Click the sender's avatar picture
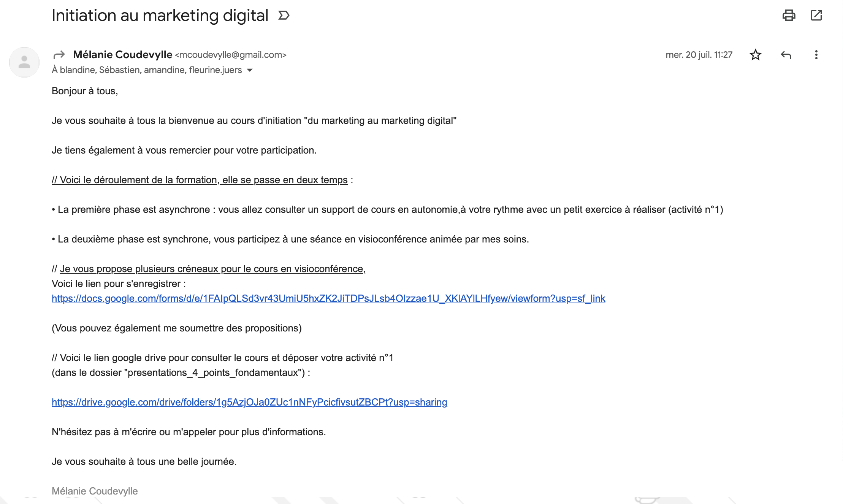Screen dimensions: 843x504 point(24,62)
